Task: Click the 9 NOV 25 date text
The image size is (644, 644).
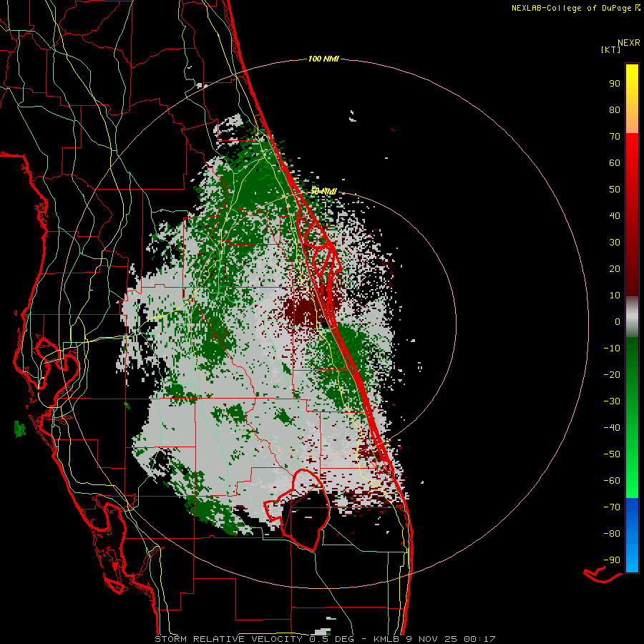Action: pyautogui.click(x=432, y=639)
